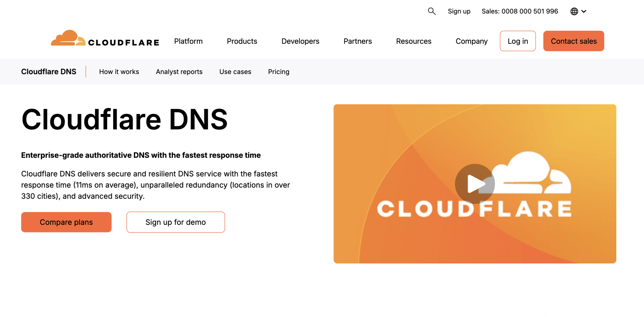Click Sign up for demo button
This screenshot has width=644, height=317.
pyautogui.click(x=176, y=222)
